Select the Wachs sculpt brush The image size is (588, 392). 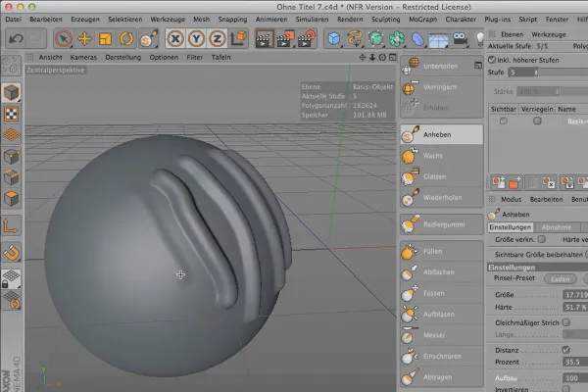pyautogui.click(x=441, y=155)
